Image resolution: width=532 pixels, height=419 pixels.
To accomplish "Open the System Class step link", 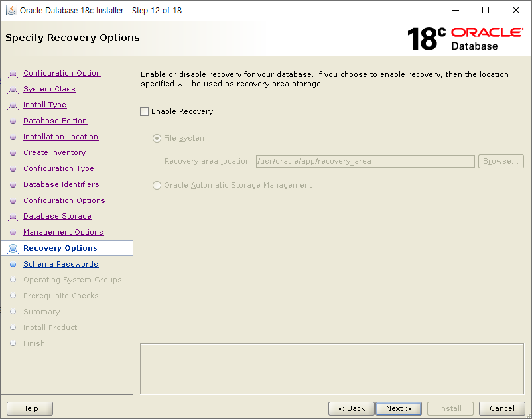I will coord(50,89).
